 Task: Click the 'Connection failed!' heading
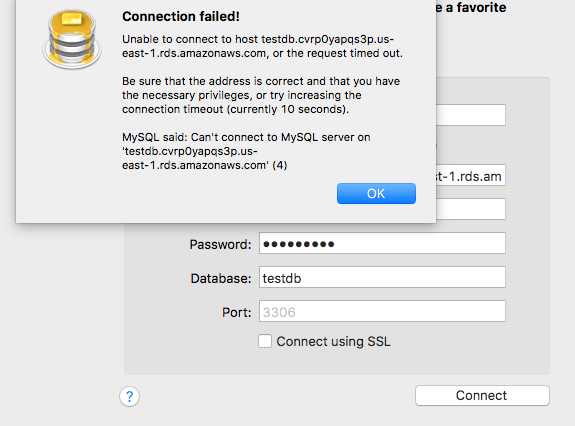pyautogui.click(x=181, y=16)
